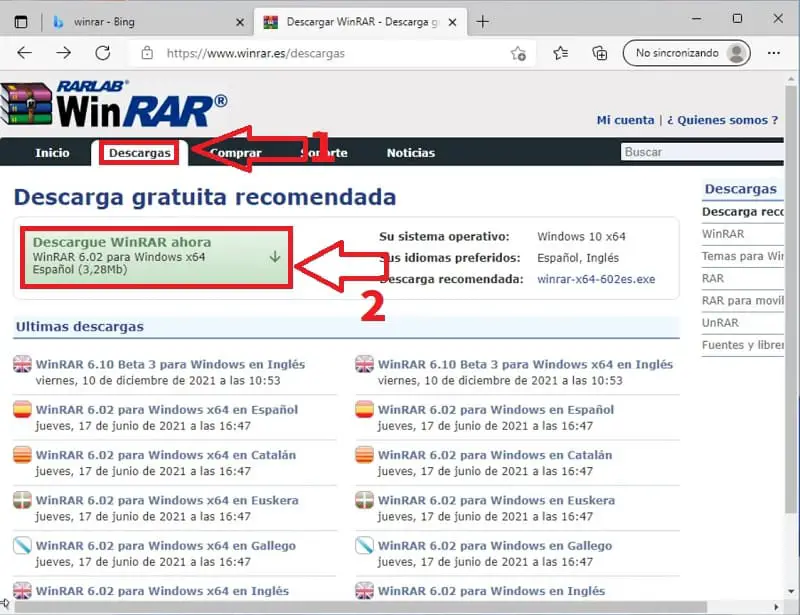Open 'WinRAR 6.02 para Windows x64 en Gallego'
Screen dimensions: 800x615
(165, 546)
